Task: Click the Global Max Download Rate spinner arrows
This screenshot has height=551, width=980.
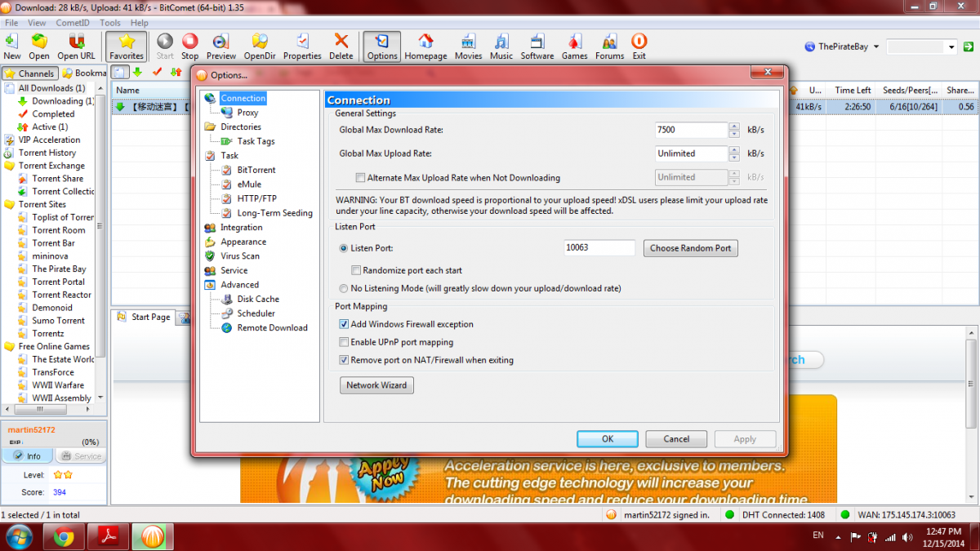Action: pyautogui.click(x=734, y=130)
